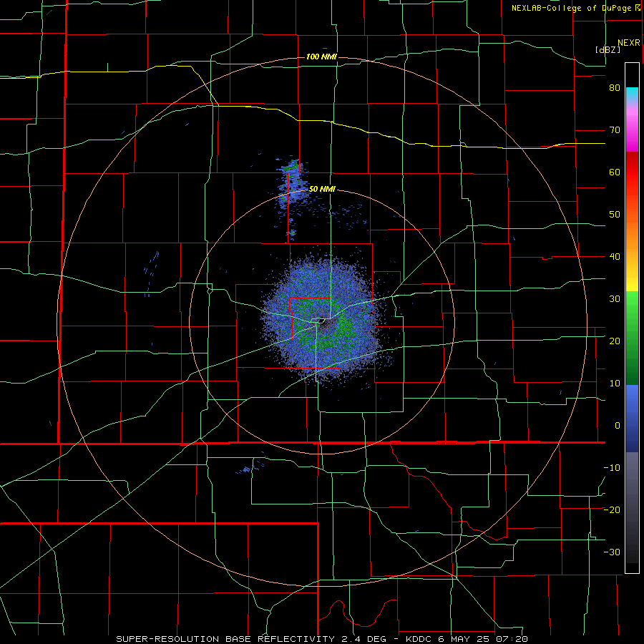Click the KDDC radar site center on the map
The height and width of the screenshot is (644, 644).
(x=321, y=321)
